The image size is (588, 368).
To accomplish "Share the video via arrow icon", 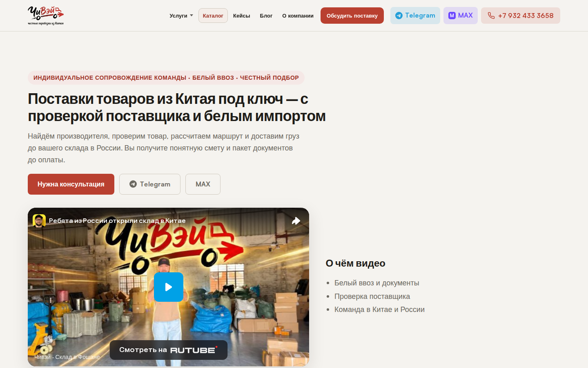I will (x=296, y=221).
